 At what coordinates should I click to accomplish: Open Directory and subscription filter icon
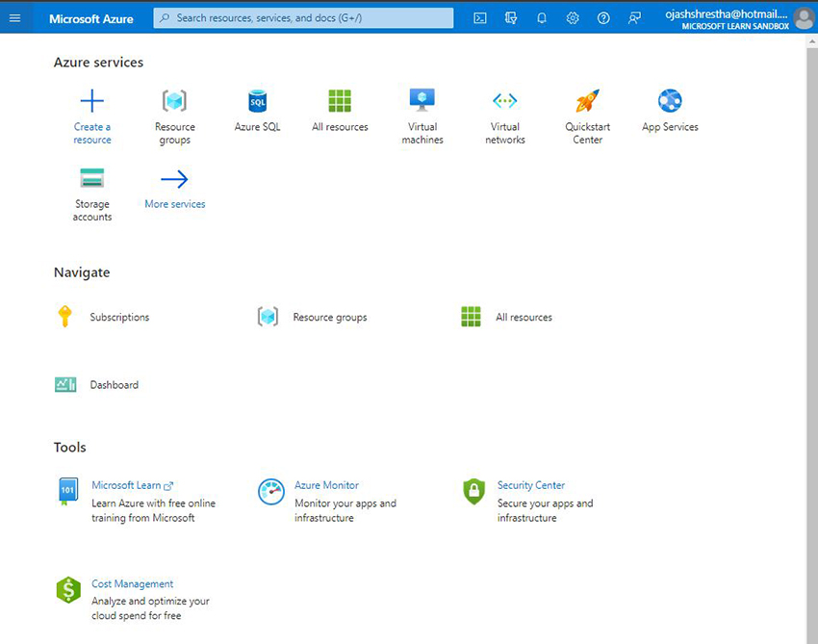pos(511,18)
